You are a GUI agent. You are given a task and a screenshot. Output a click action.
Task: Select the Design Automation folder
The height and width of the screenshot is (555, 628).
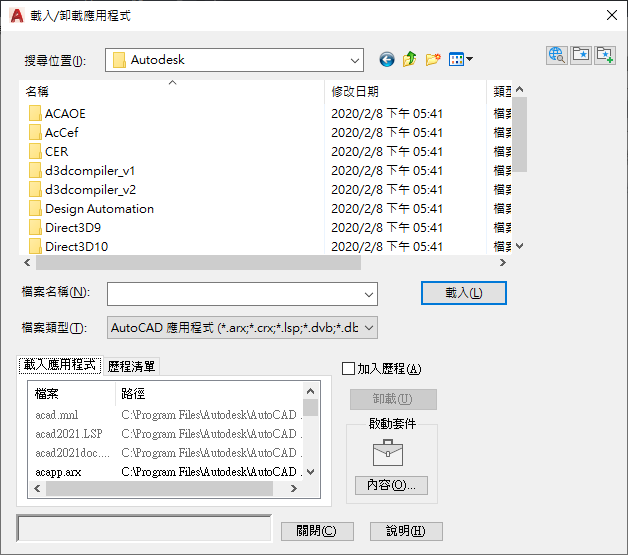tap(91, 209)
